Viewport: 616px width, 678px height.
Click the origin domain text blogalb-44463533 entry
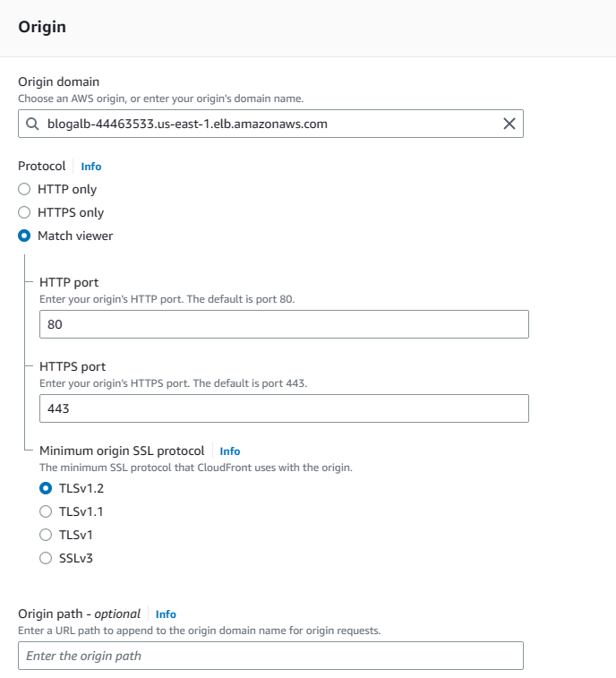coord(187,124)
